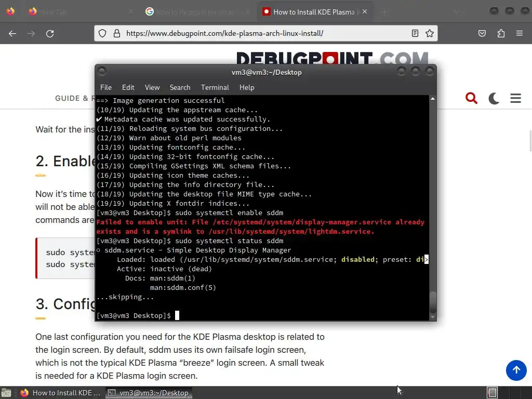Click the DEBUGPOINT.COM site logo

click(x=332, y=58)
